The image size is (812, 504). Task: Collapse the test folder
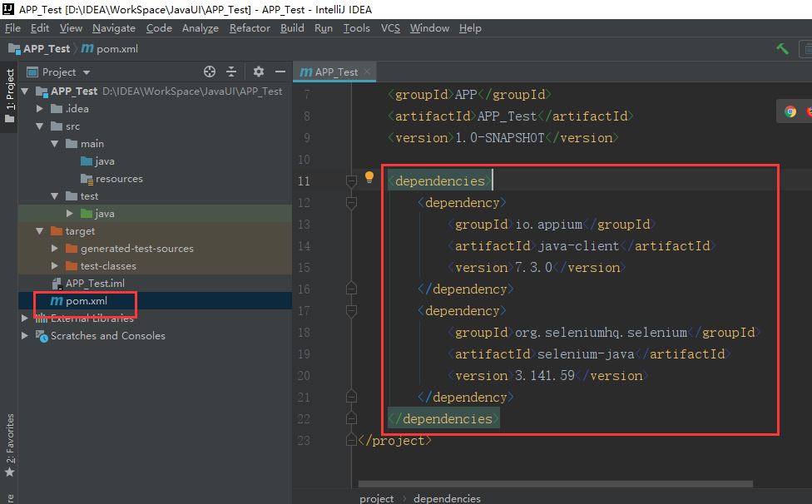point(55,196)
